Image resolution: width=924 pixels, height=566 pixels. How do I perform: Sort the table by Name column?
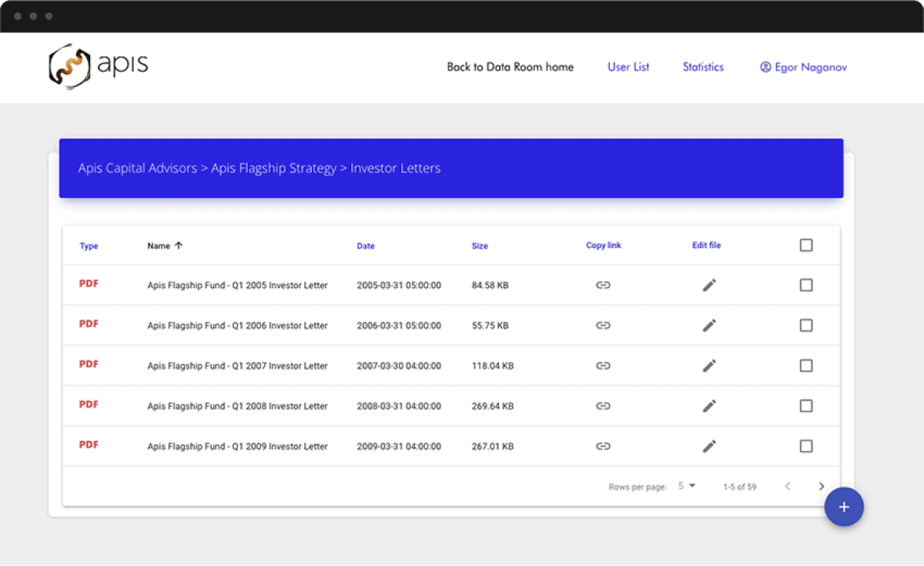click(159, 246)
